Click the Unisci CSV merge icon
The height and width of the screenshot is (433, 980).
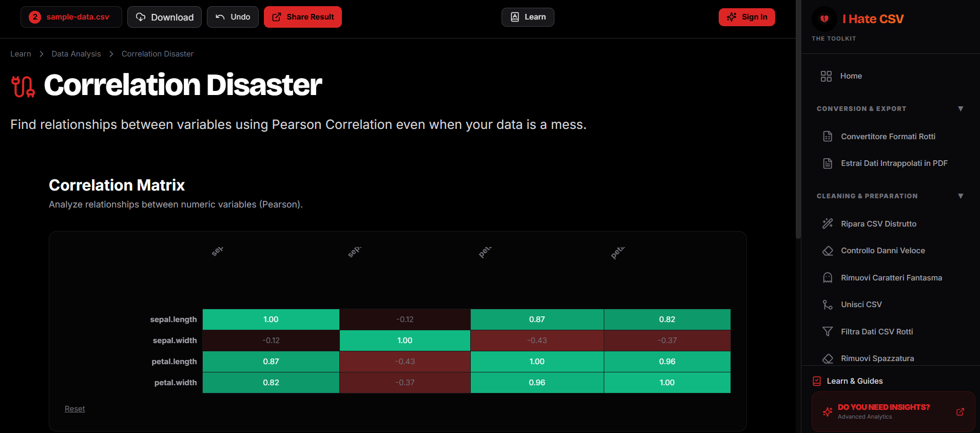(x=828, y=305)
